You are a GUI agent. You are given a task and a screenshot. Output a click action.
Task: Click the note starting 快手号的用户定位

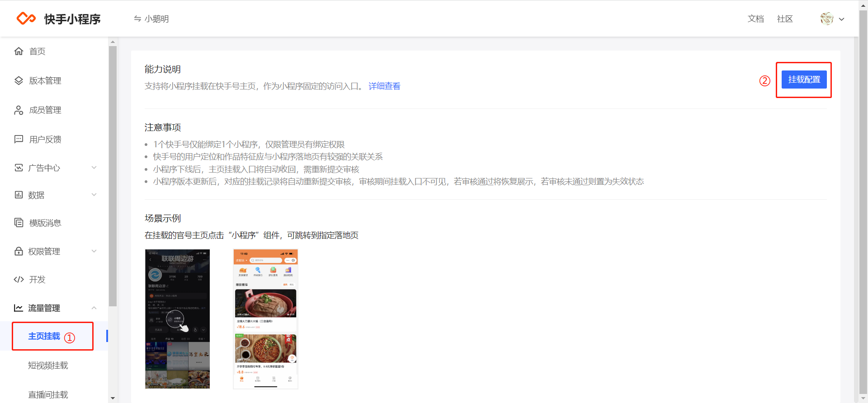[x=268, y=157]
